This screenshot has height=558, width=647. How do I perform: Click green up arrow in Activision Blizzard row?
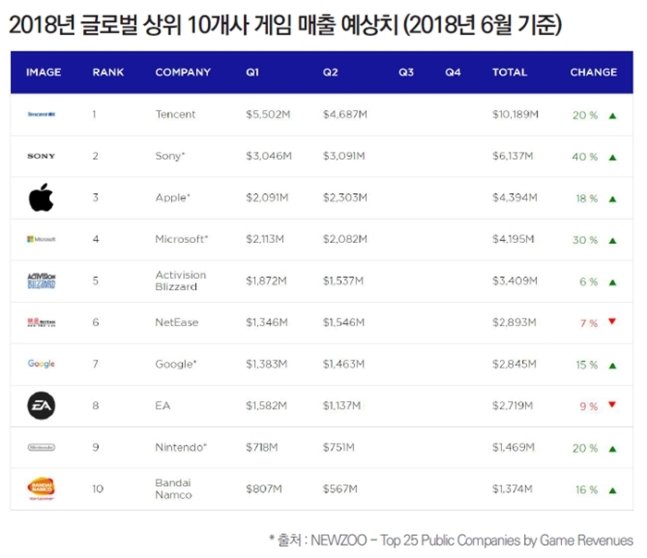(x=613, y=283)
